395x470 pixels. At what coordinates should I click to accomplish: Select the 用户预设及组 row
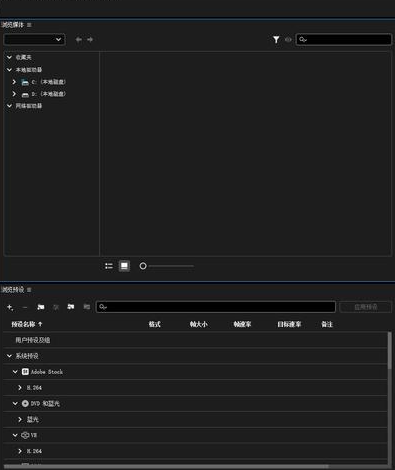click(x=195, y=340)
